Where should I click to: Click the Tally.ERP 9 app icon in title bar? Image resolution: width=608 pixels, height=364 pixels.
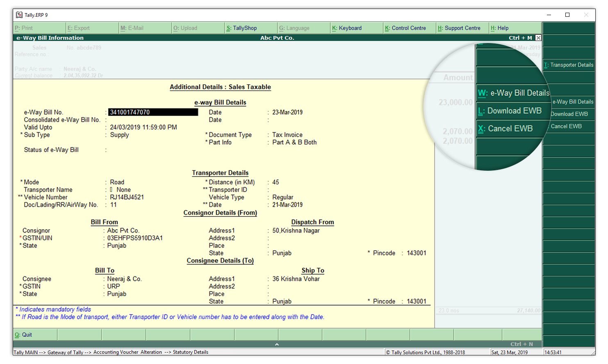[x=19, y=15]
